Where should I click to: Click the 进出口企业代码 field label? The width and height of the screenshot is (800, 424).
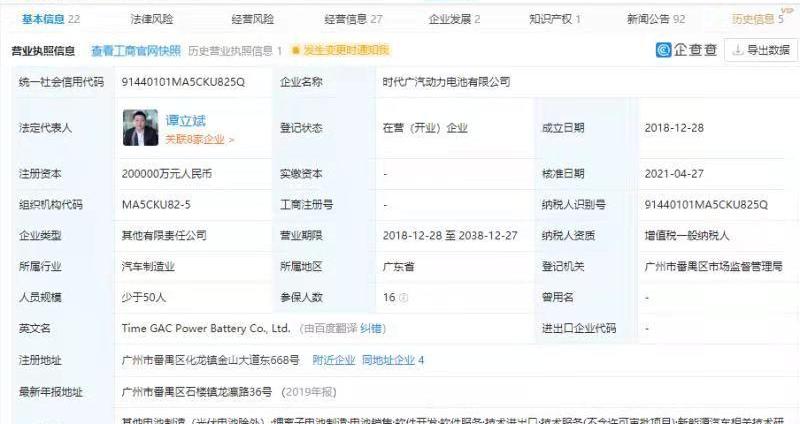click(579, 329)
